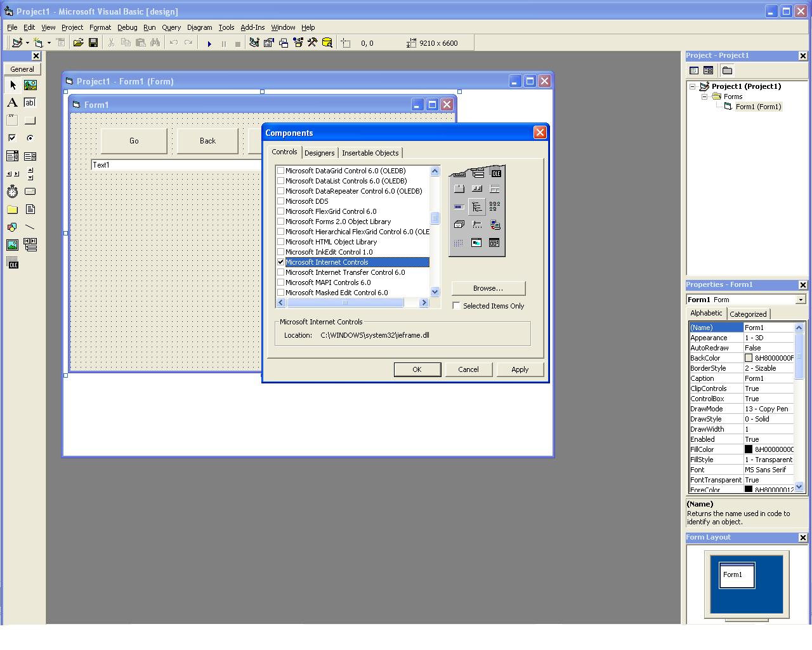The height and width of the screenshot is (650, 812).
Task: Select the DirListBox folder control in toolbox
Action: pyautogui.click(x=13, y=209)
